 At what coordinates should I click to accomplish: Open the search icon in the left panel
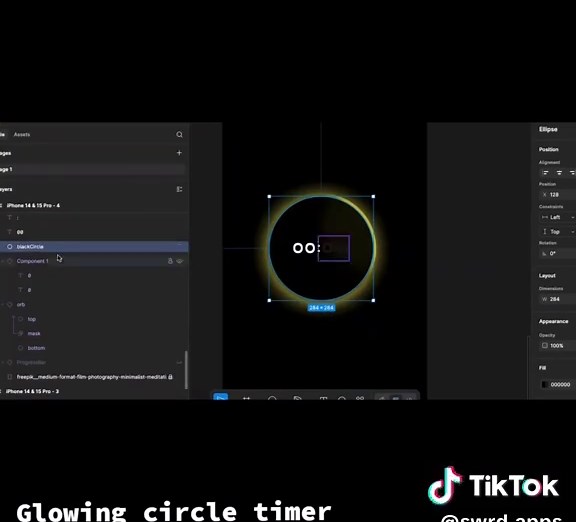point(179,134)
